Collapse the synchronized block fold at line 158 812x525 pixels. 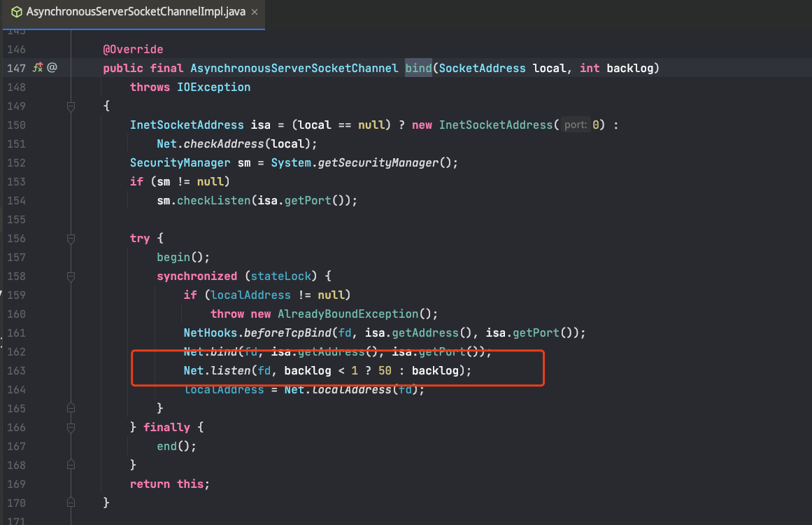(x=71, y=276)
